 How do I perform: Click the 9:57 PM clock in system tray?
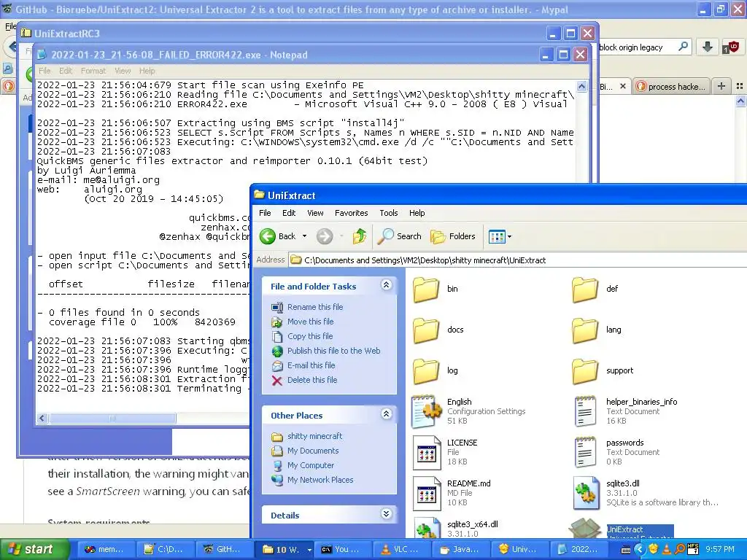[720, 550]
